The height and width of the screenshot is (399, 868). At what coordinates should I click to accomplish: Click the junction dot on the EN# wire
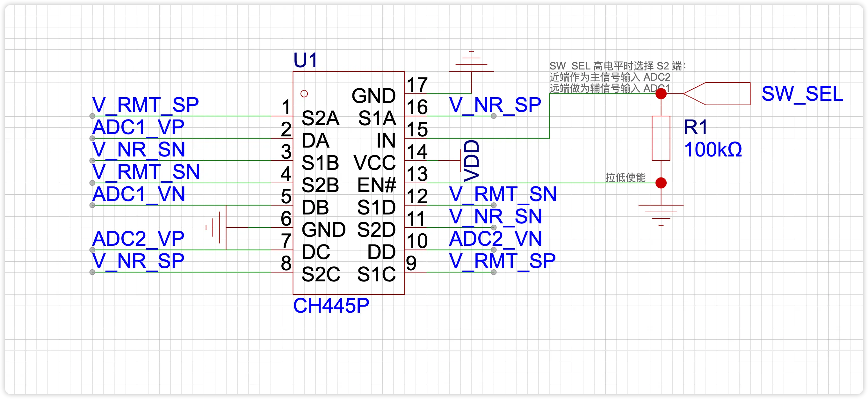pyautogui.click(x=661, y=183)
